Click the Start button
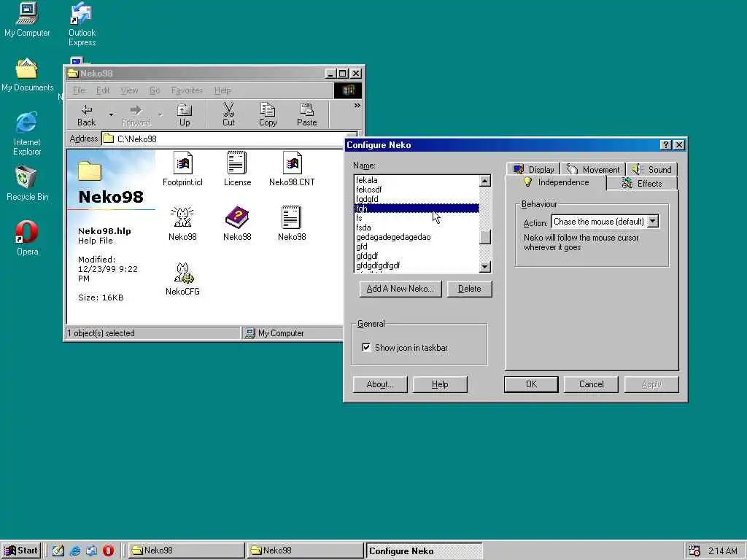 coord(21,551)
